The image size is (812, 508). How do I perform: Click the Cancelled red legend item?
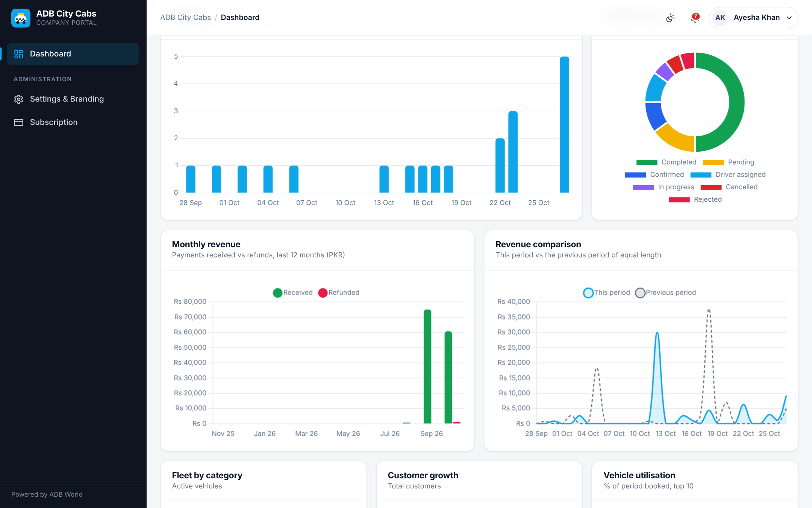click(729, 187)
